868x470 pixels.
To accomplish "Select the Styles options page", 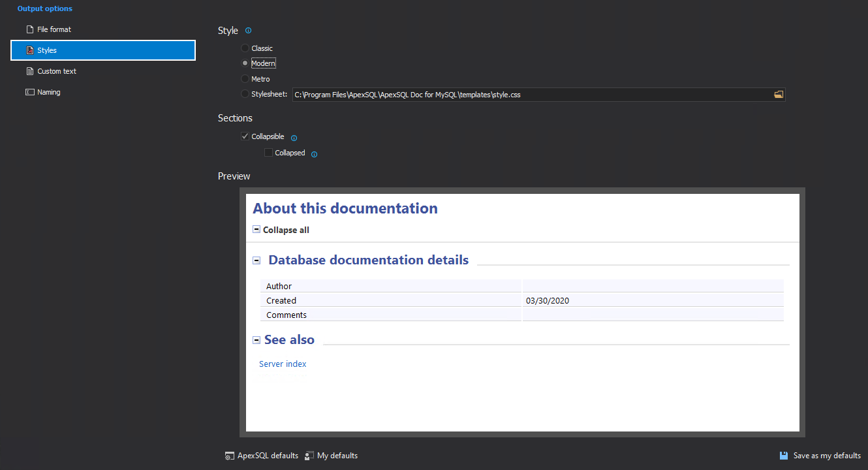I will tap(103, 50).
